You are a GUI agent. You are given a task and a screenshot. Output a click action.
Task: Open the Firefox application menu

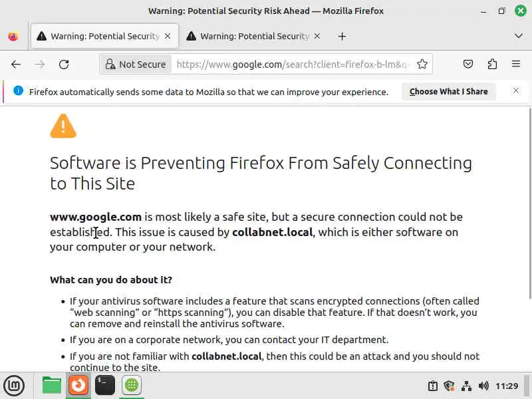click(516, 65)
